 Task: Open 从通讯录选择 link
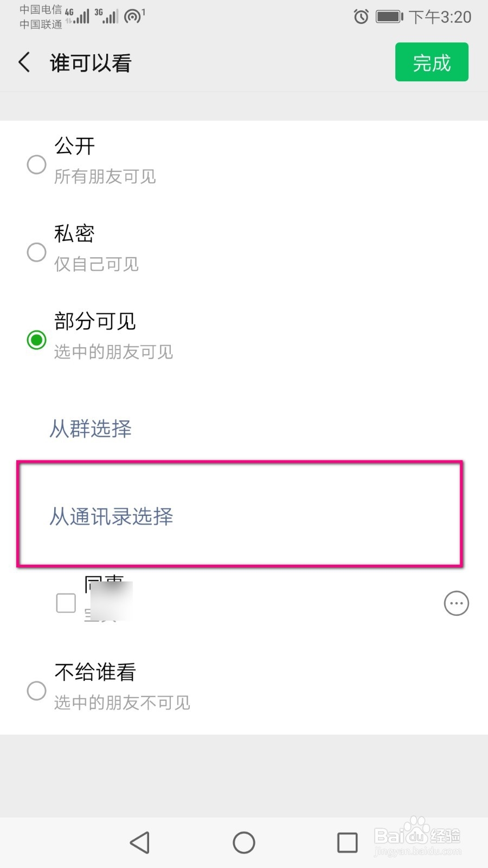(x=111, y=516)
